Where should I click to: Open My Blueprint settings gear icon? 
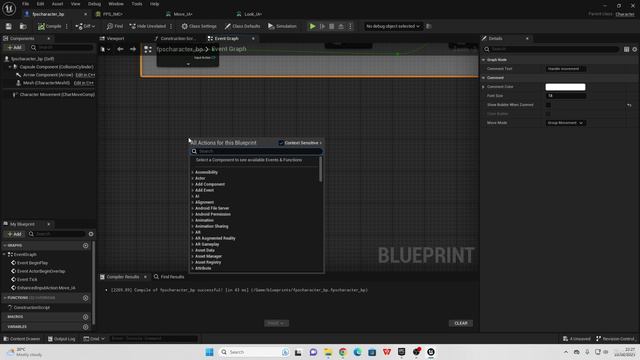pyautogui.click(x=91, y=234)
